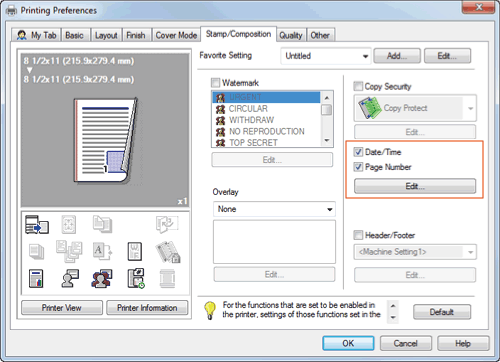Screen dimensions: 500x362
Task: Click the Cancel button
Action: pos(406,343)
